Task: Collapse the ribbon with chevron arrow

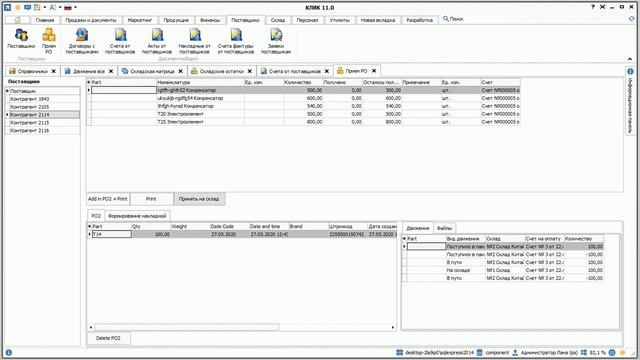Action: pos(629,59)
